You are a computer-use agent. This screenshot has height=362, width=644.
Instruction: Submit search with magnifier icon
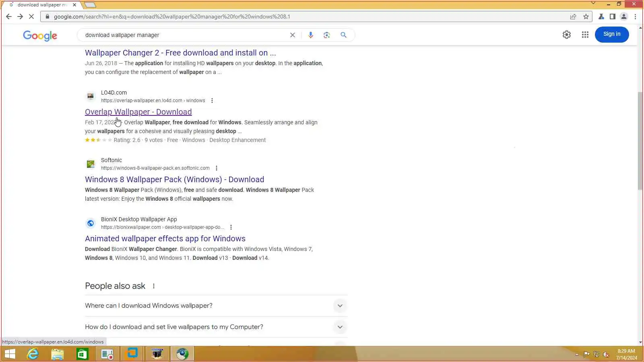click(343, 35)
